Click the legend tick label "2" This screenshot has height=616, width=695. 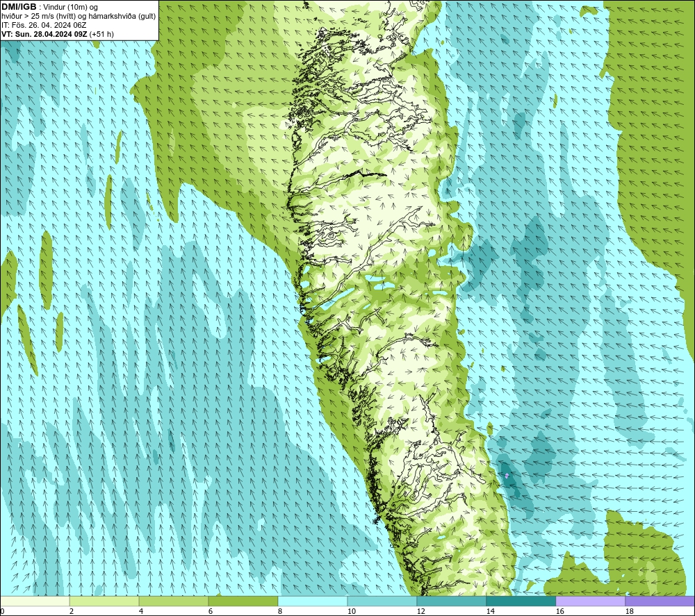click(72, 612)
